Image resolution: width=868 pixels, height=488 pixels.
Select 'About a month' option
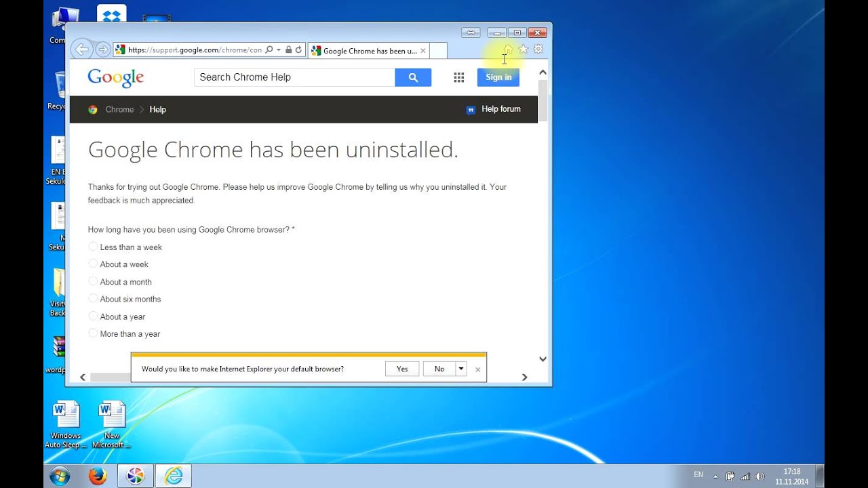click(x=93, y=281)
